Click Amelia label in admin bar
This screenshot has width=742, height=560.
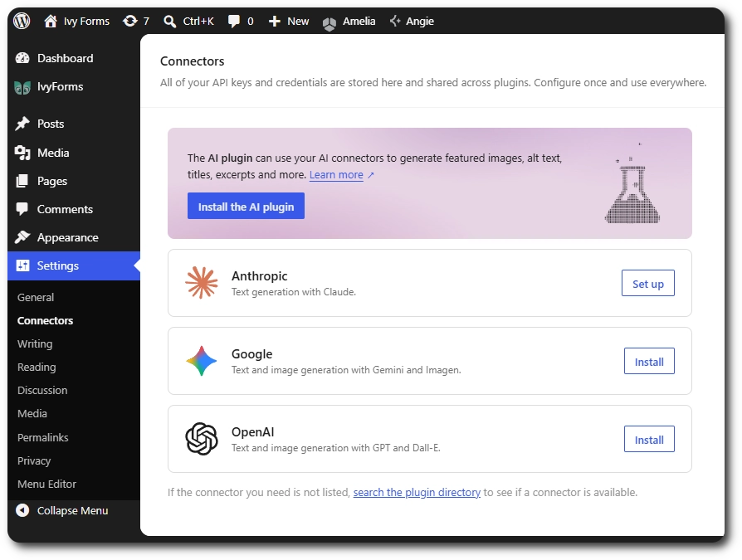click(359, 22)
